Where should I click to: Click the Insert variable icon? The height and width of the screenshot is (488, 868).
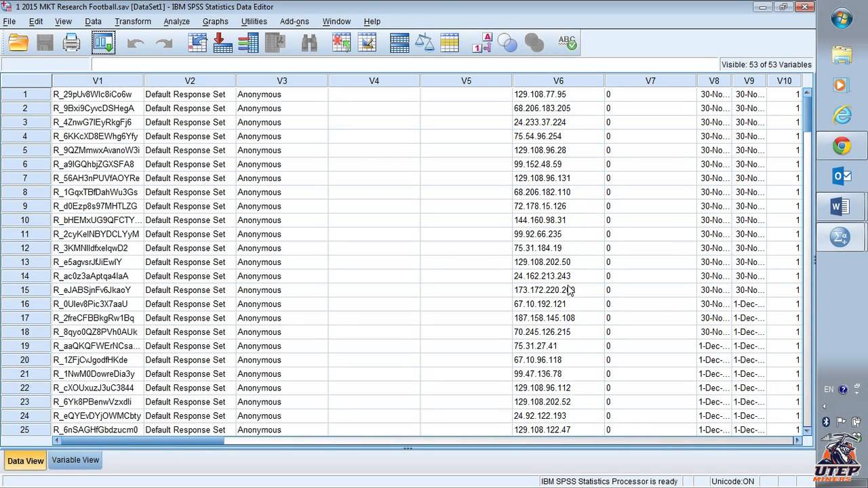click(x=367, y=43)
